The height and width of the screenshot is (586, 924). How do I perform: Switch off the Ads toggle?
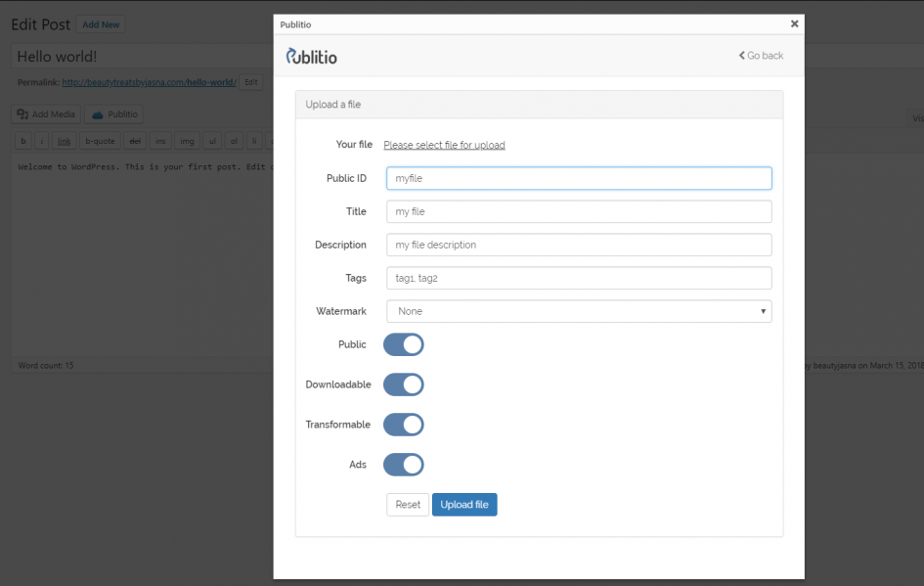click(x=404, y=465)
